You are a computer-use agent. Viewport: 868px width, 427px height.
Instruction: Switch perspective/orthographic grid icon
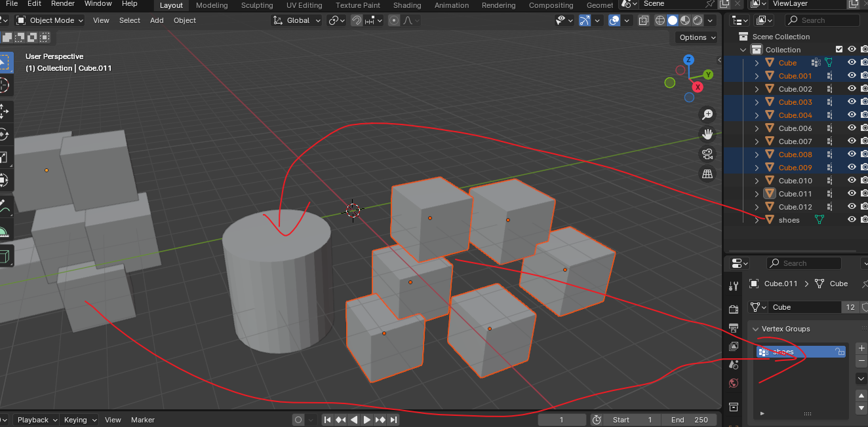pyautogui.click(x=707, y=174)
